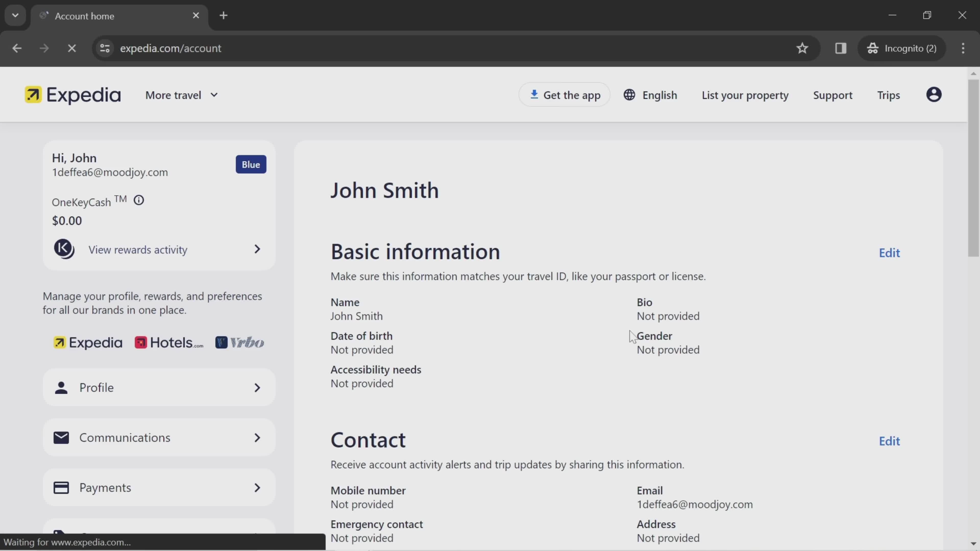Viewport: 980px width, 551px height.
Task: Click the Incognito (2) indicator
Action: point(902,48)
